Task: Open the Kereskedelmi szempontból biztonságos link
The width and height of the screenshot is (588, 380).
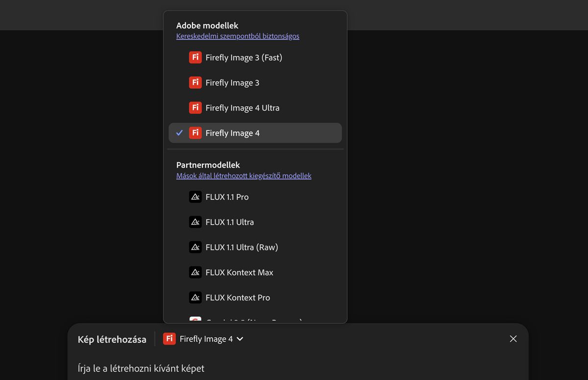Action: [x=238, y=36]
